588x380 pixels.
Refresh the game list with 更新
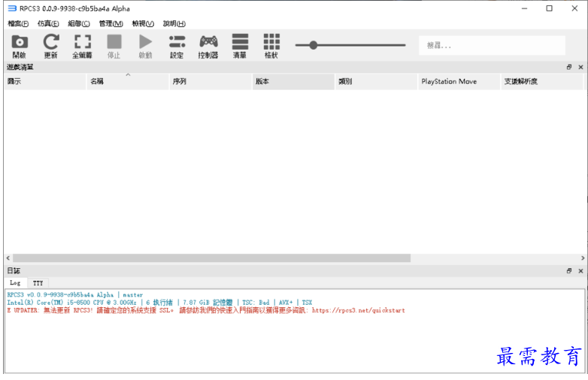(51, 46)
